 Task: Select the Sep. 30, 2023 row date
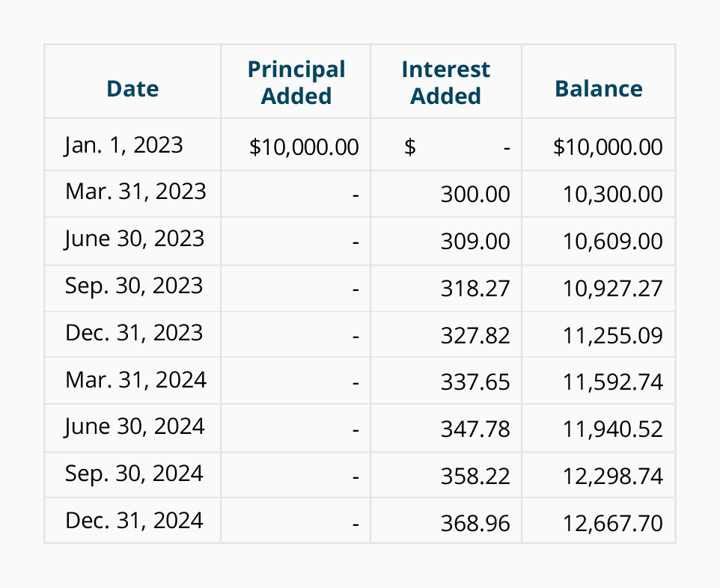tap(134, 287)
